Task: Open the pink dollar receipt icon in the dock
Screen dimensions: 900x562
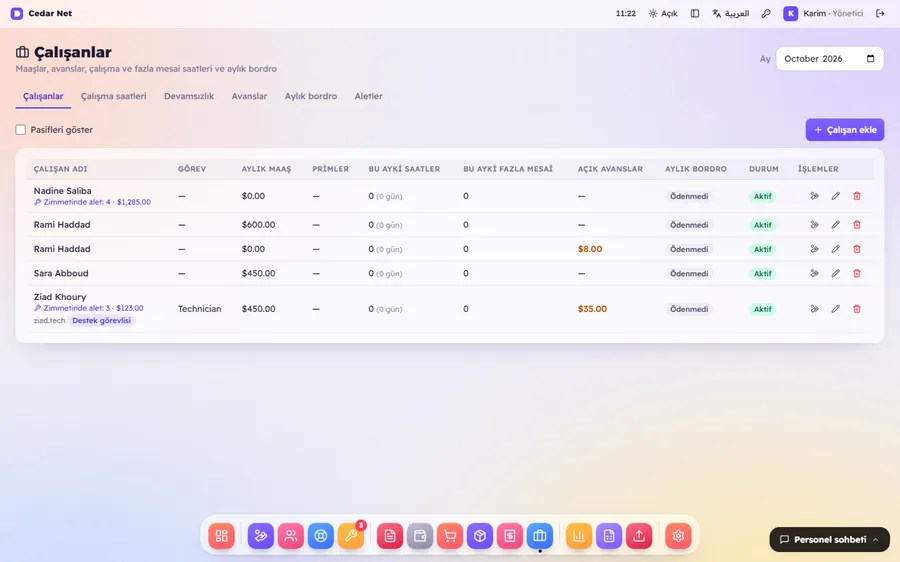Action: tap(510, 536)
